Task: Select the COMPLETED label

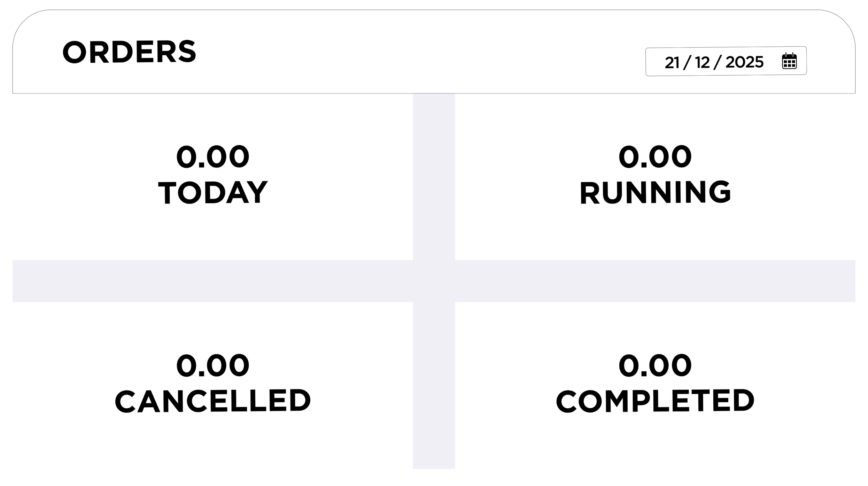Action: coord(655,401)
